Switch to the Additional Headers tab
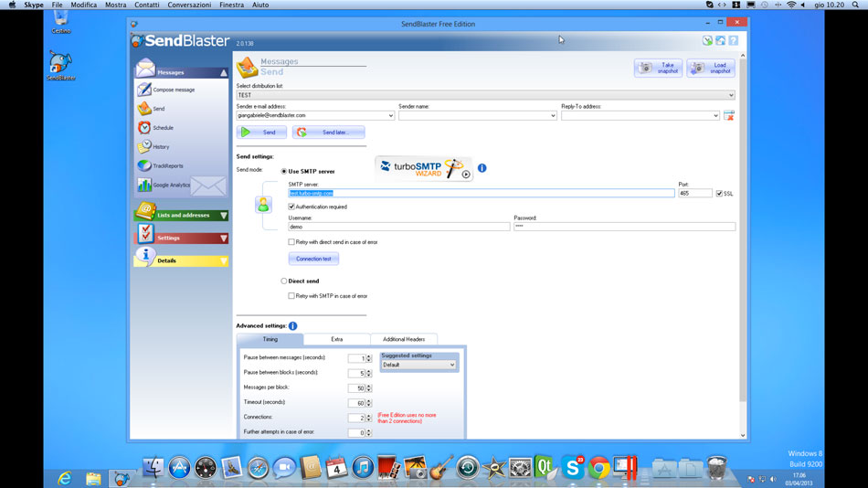This screenshot has height=488, width=868. pos(404,339)
